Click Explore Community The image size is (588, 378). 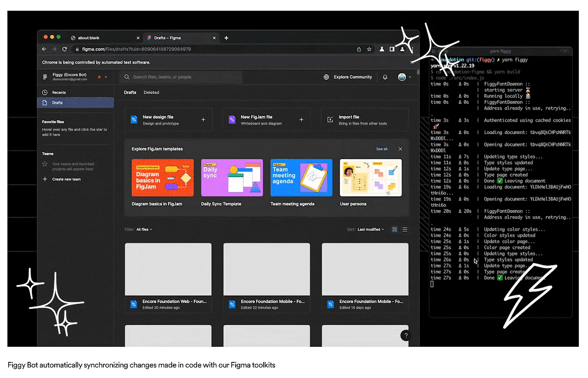point(353,77)
